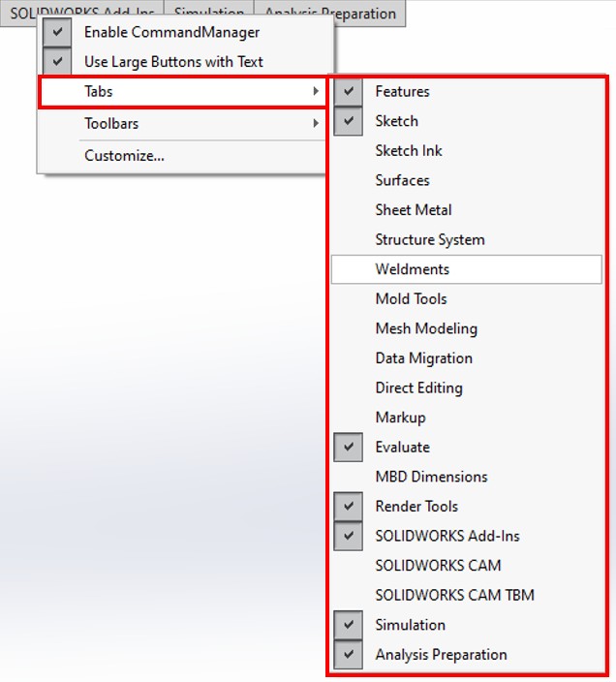Disable the Enable CommandManager option
Screen dimensions: 616x682
coord(171,32)
